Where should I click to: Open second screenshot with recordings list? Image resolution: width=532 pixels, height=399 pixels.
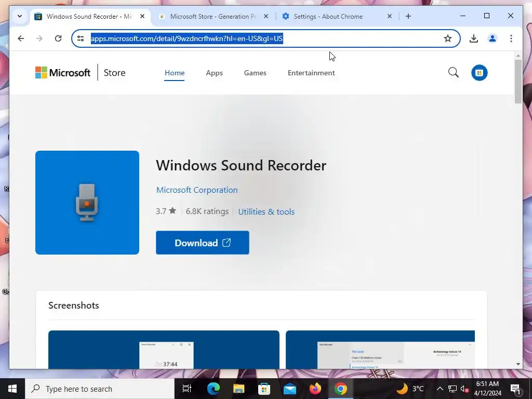[x=380, y=350]
